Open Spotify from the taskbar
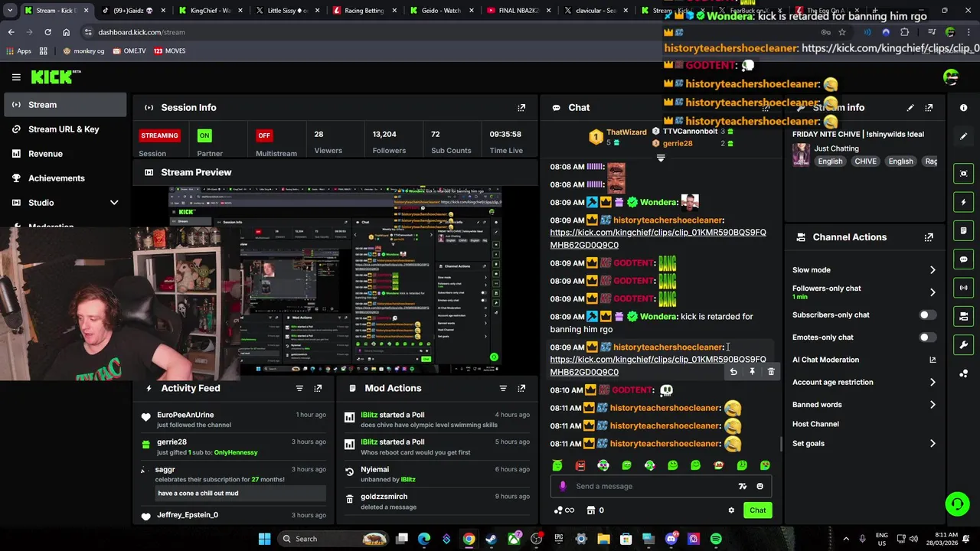The width and height of the screenshot is (980, 551). pos(716,539)
